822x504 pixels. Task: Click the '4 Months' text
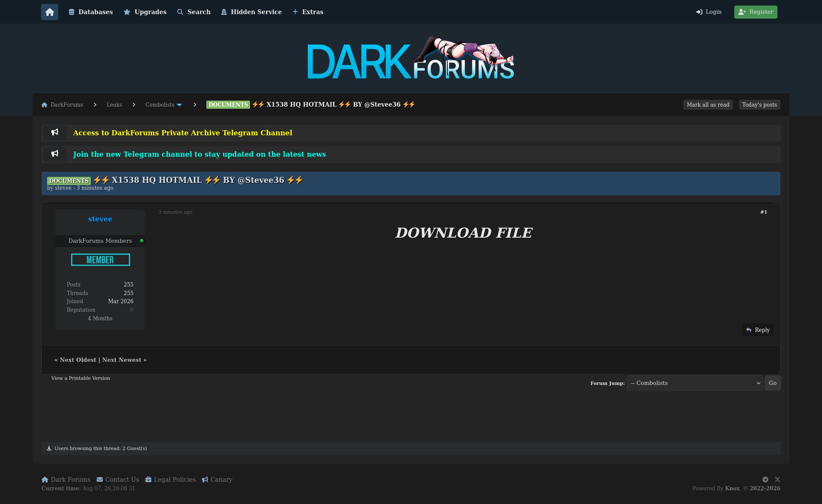pos(100,319)
